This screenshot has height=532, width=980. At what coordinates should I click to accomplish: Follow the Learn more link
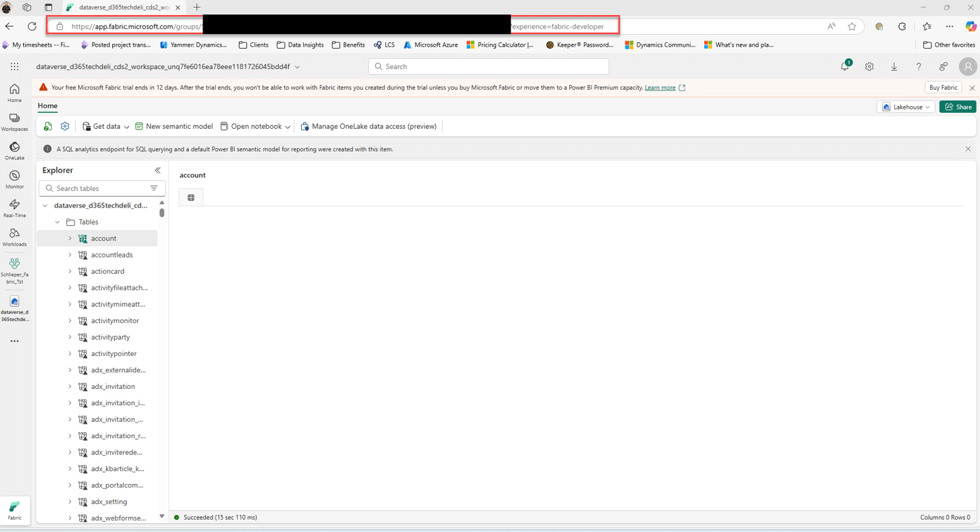[x=660, y=88]
